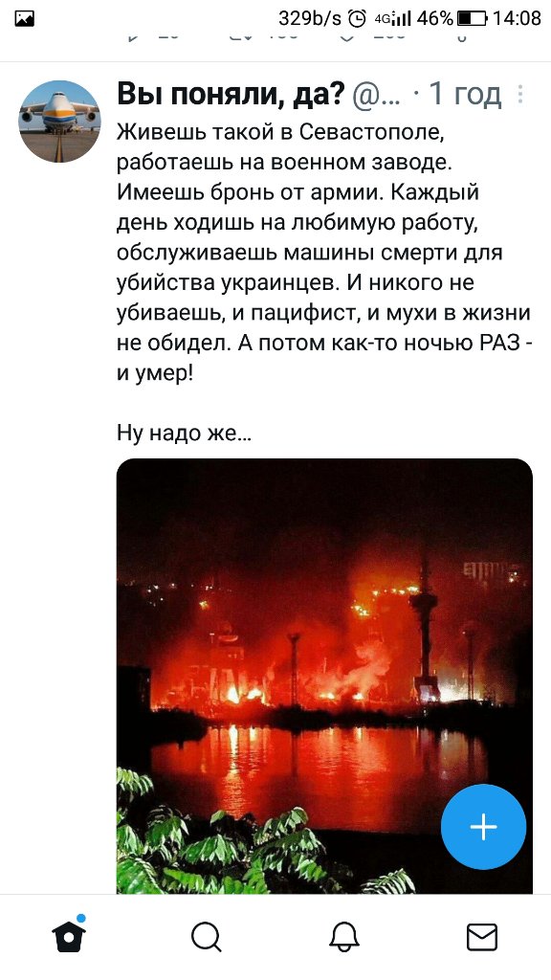Tap the 'Ну надо же…' line of tweet
Viewport: 551px width, 980px height.
click(x=185, y=433)
